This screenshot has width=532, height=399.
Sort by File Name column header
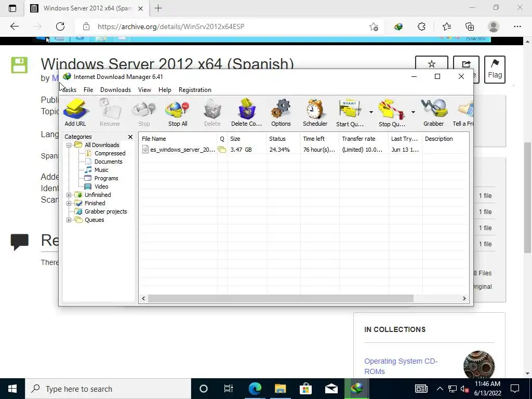click(178, 139)
